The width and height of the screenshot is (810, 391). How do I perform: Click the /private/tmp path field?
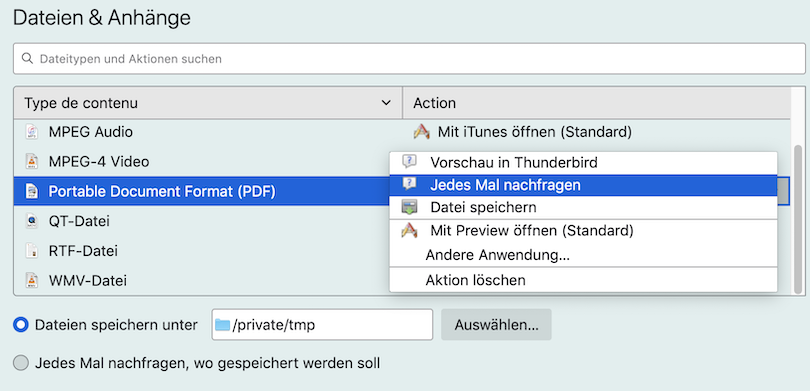pos(322,325)
